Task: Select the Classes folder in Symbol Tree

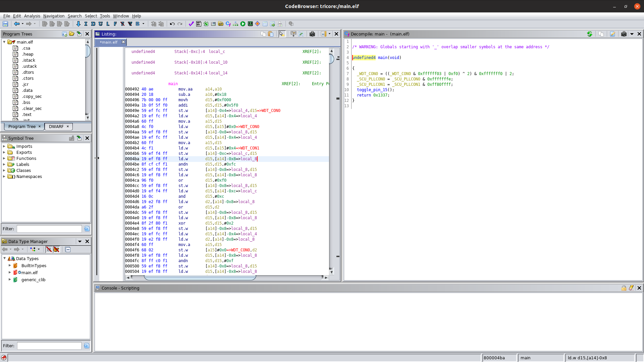Action: (x=23, y=171)
